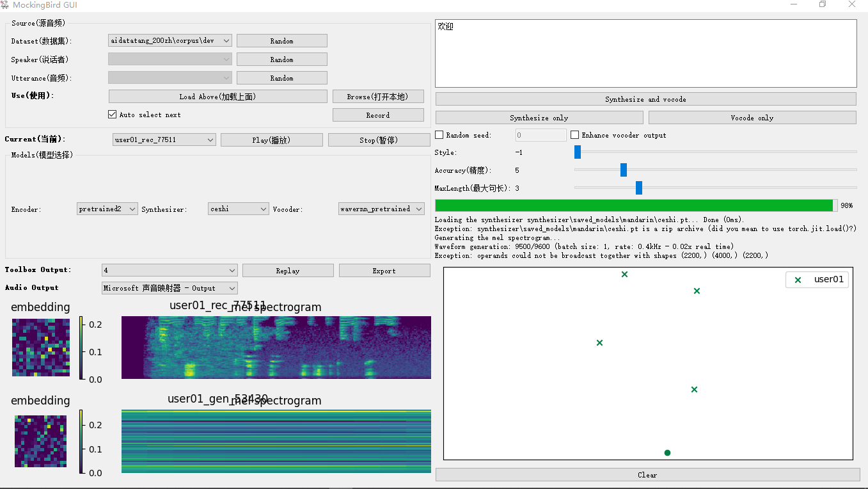Open the Toolbox Output dropdown
This screenshot has height=489, width=868.
pos(170,270)
